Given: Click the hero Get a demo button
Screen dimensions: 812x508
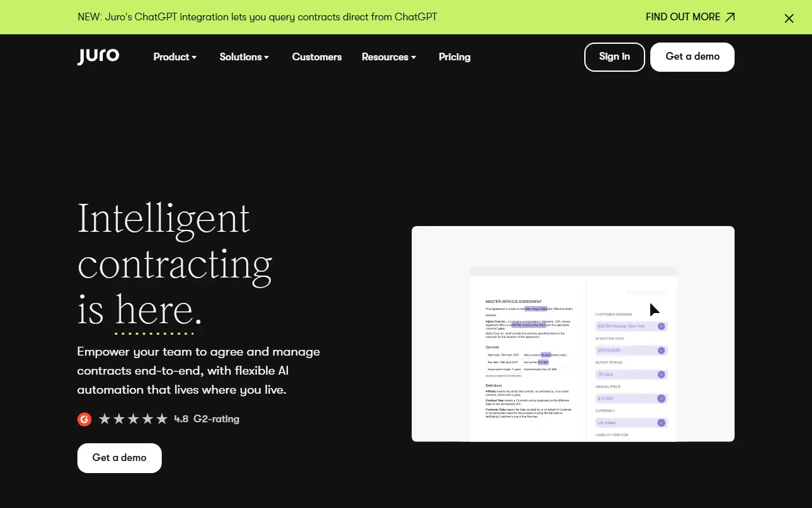Looking at the screenshot, I should [x=119, y=458].
